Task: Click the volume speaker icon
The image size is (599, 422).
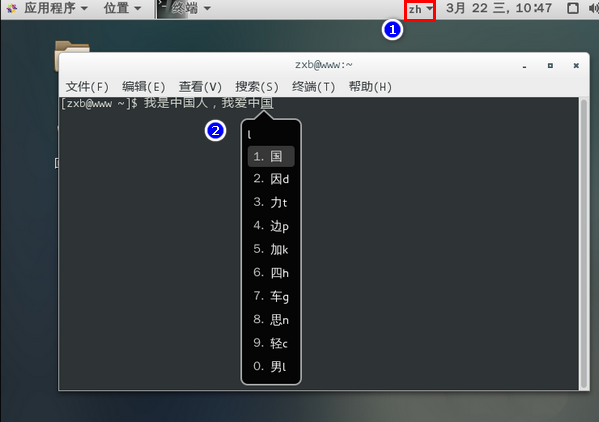Action: pyautogui.click(x=594, y=8)
